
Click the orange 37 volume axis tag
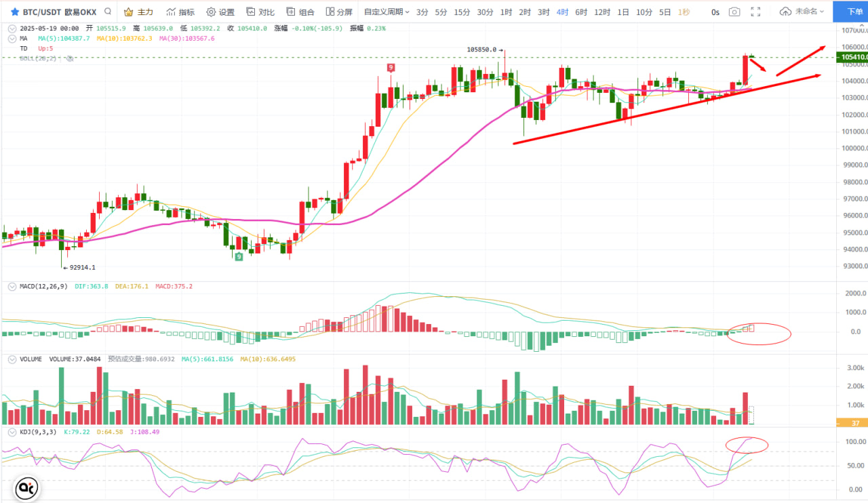pos(854,423)
